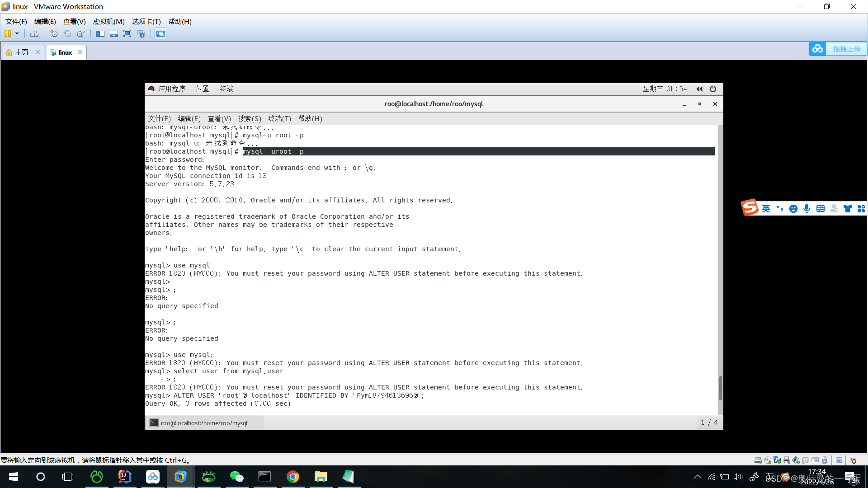Click the terminal vertical scrollbar thumb
Screen dimensions: 868x488
(x=720, y=388)
